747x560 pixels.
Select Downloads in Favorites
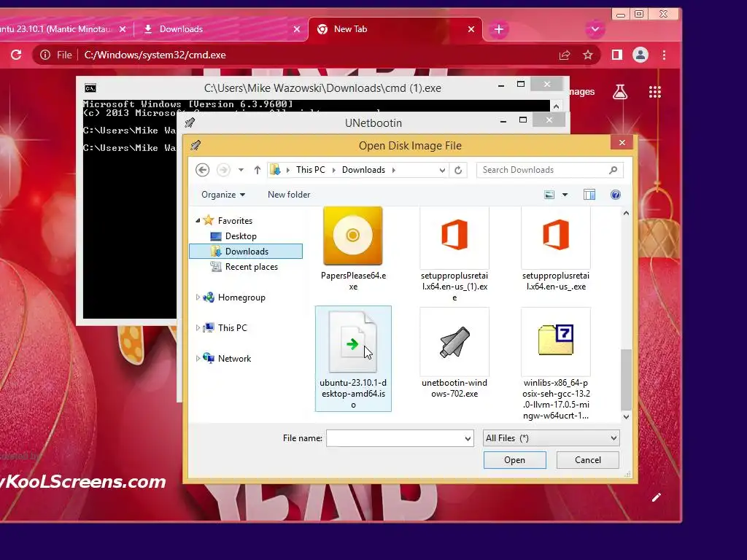(247, 252)
